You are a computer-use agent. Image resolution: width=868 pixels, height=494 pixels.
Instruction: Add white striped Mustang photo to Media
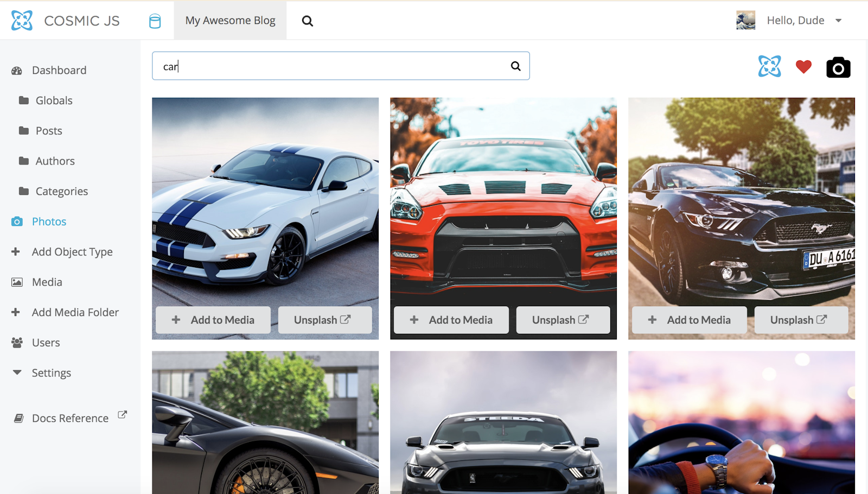point(213,320)
